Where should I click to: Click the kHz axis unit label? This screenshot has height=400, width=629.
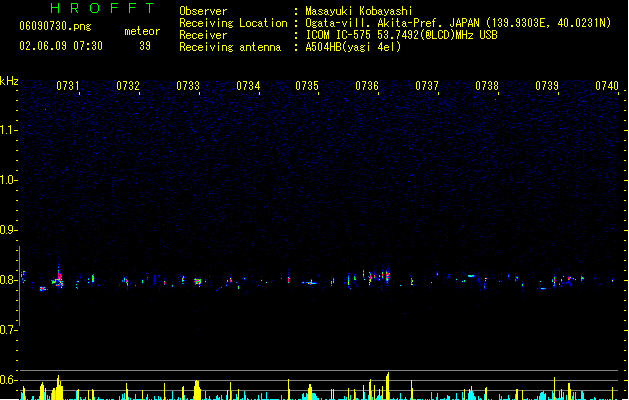tap(9, 81)
